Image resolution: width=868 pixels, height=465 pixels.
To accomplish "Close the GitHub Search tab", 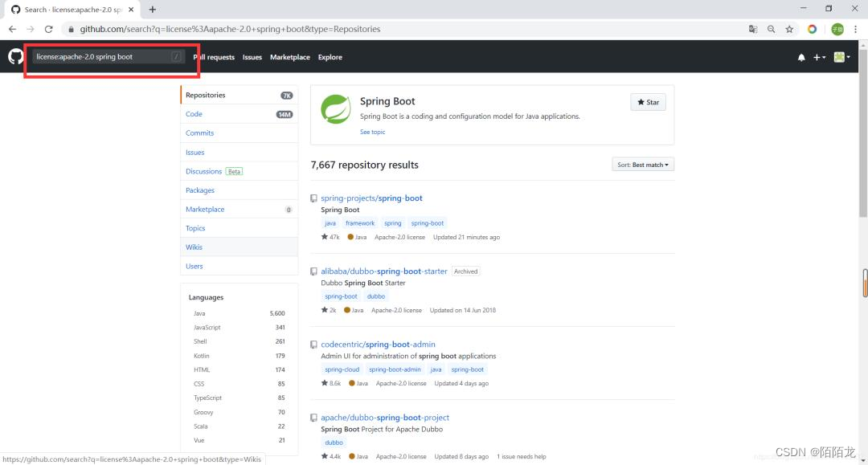I will (131, 10).
